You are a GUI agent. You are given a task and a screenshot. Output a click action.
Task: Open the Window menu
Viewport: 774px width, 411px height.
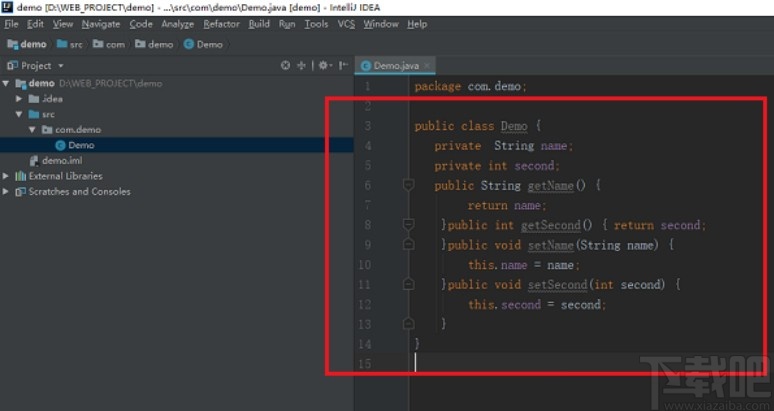click(x=381, y=24)
